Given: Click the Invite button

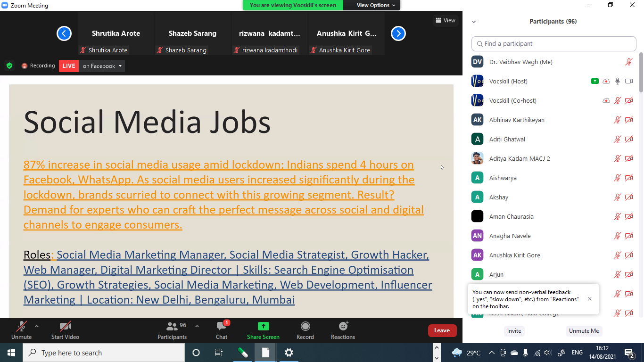Looking at the screenshot, I should click(x=514, y=331).
